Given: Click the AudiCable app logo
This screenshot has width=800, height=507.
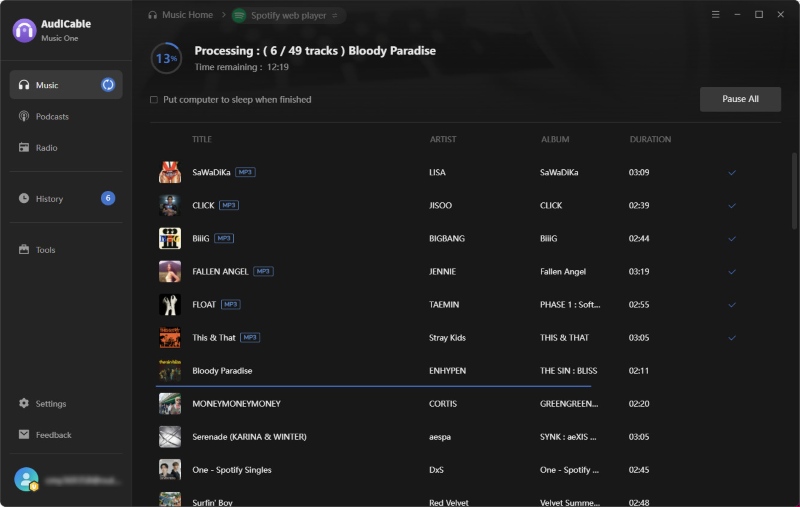Looking at the screenshot, I should 24,30.
